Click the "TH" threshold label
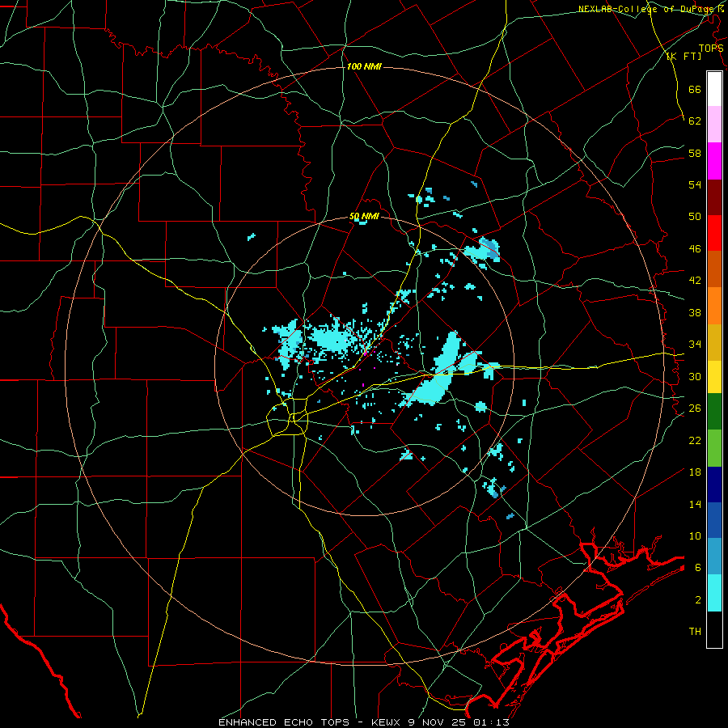The height and width of the screenshot is (728, 728). pyautogui.click(x=695, y=632)
